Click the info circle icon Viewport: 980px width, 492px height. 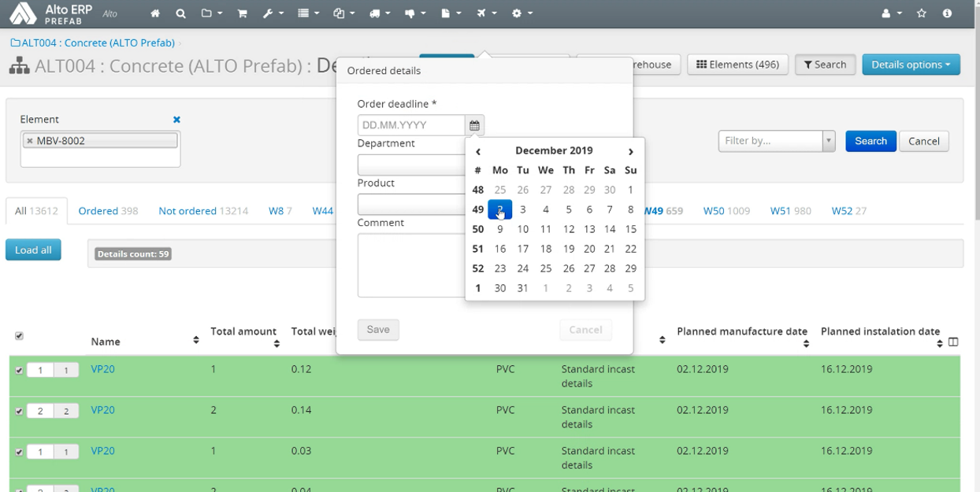(947, 13)
